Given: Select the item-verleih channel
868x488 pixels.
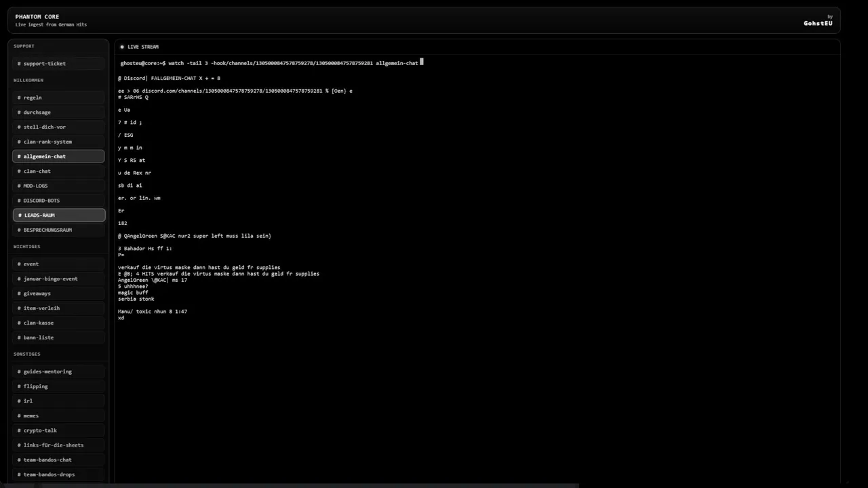Looking at the screenshot, I should [x=59, y=308].
